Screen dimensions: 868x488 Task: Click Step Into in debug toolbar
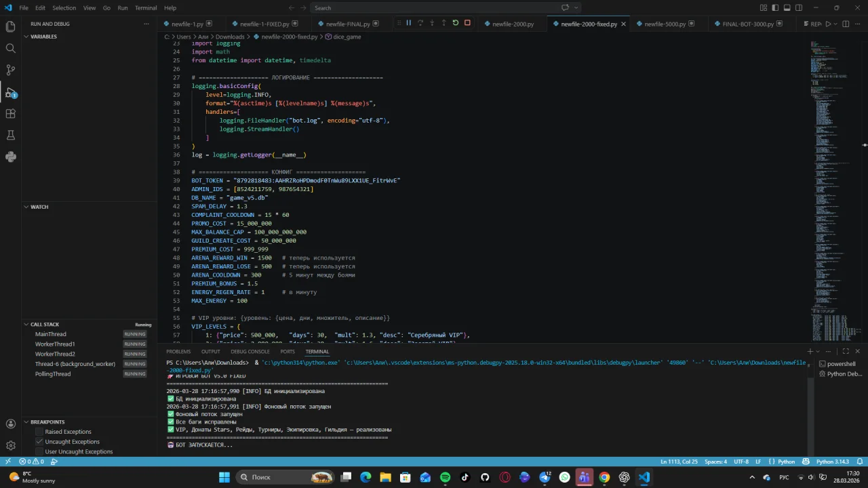pos(432,23)
